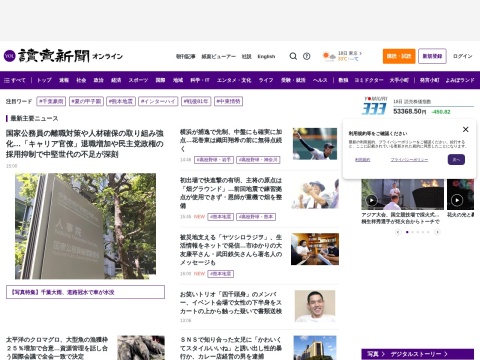Select 経済 in the navigation bar
Viewport: 480px width, 360px height.
(x=116, y=80)
